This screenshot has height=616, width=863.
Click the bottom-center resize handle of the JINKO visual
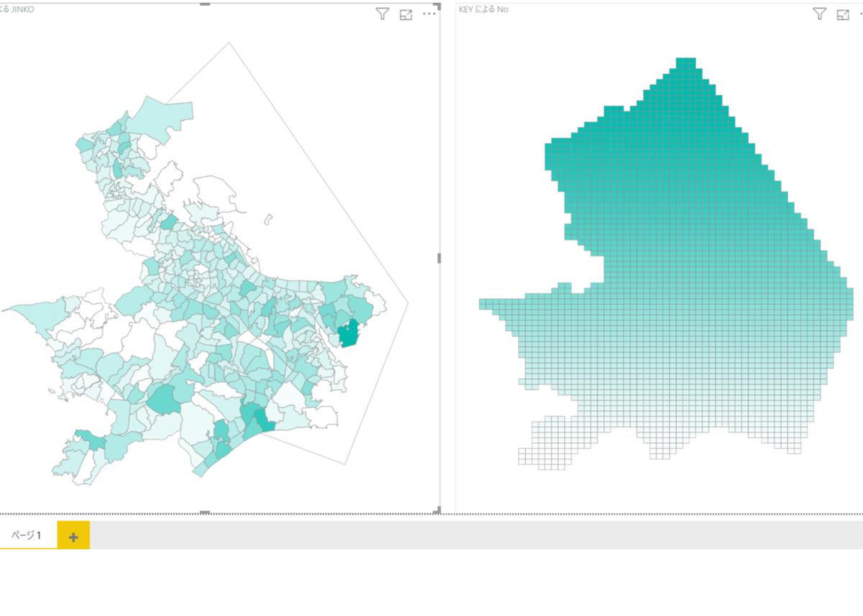click(x=205, y=512)
